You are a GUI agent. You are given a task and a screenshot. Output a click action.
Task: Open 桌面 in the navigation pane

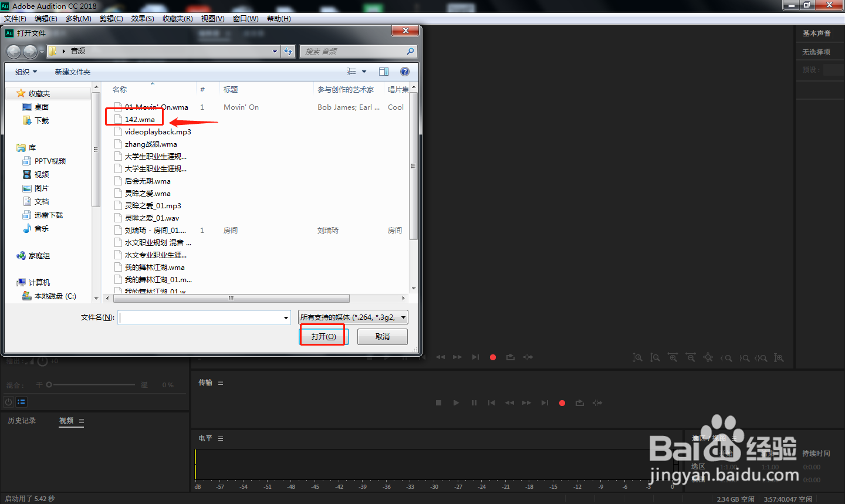42,107
